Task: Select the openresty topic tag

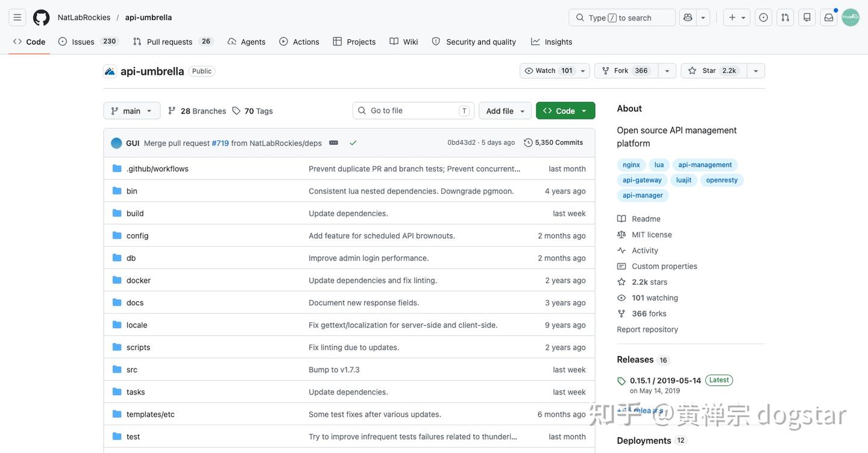Action: [x=722, y=180]
